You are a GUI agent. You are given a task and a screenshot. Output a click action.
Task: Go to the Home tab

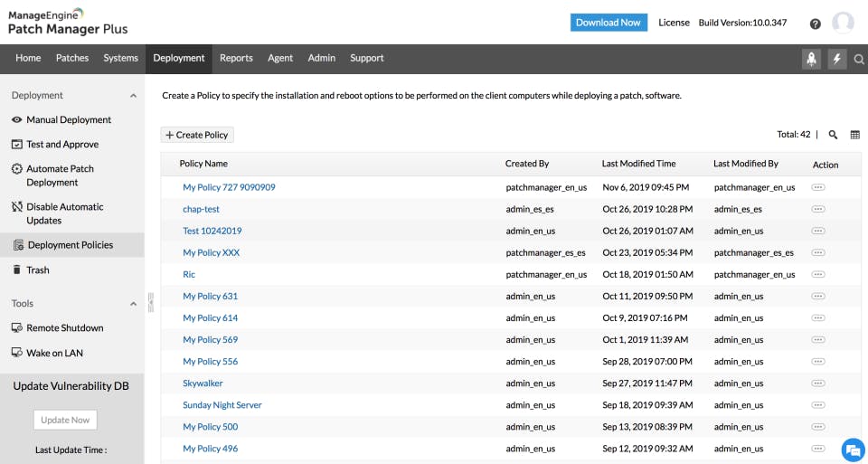[28, 58]
